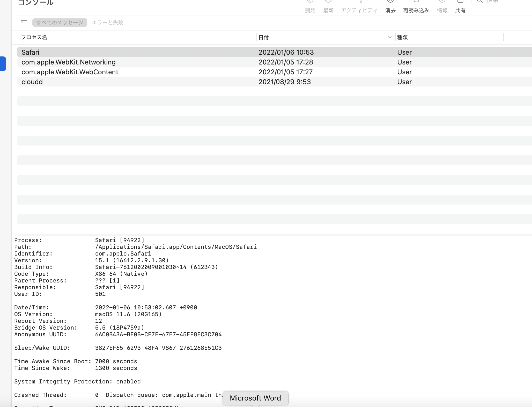This screenshot has height=407, width=532.
Task: Toggle the sidebar panel icon
Action: click(x=24, y=23)
